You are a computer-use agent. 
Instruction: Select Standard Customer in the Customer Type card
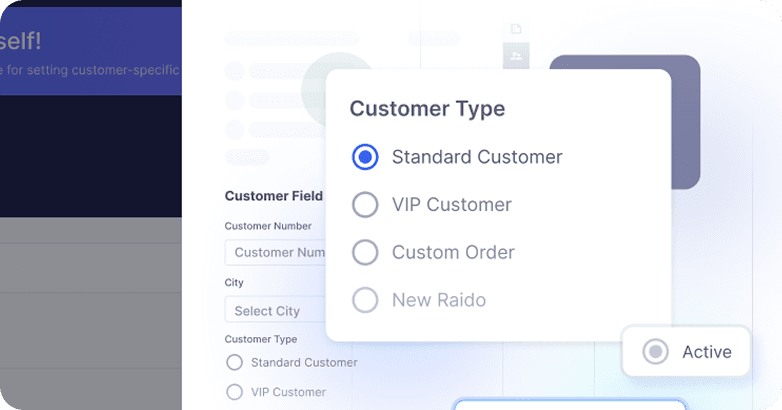366,157
